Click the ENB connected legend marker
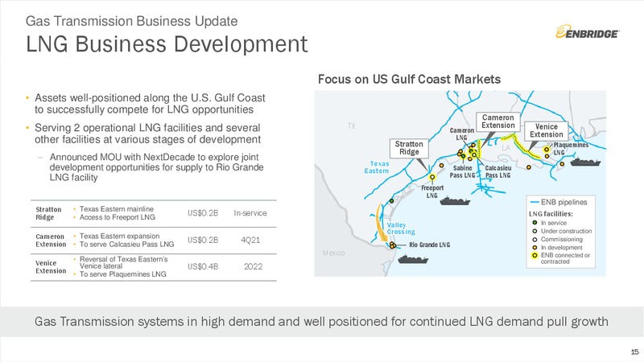 (535, 255)
